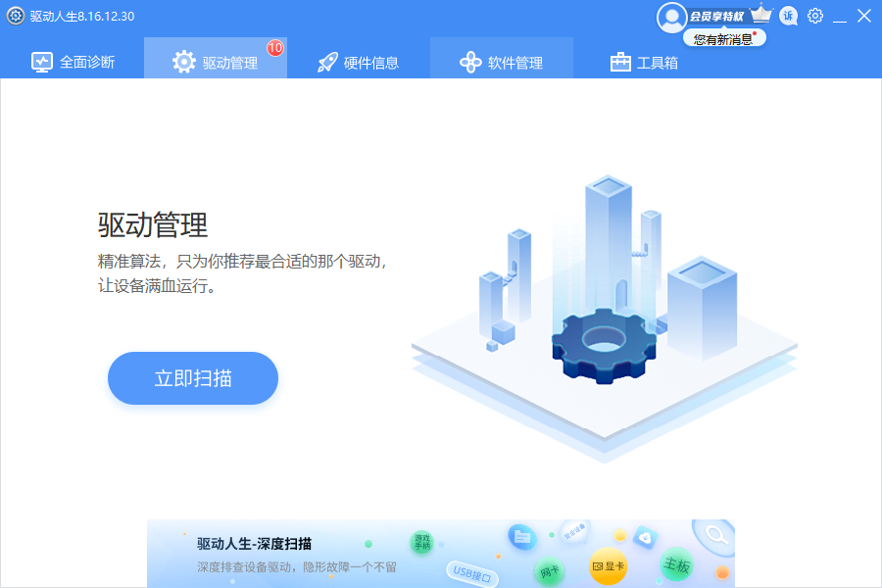Image resolution: width=882 pixels, height=588 pixels.
Task: Click the USB接口 bubble
Action: coord(472,572)
